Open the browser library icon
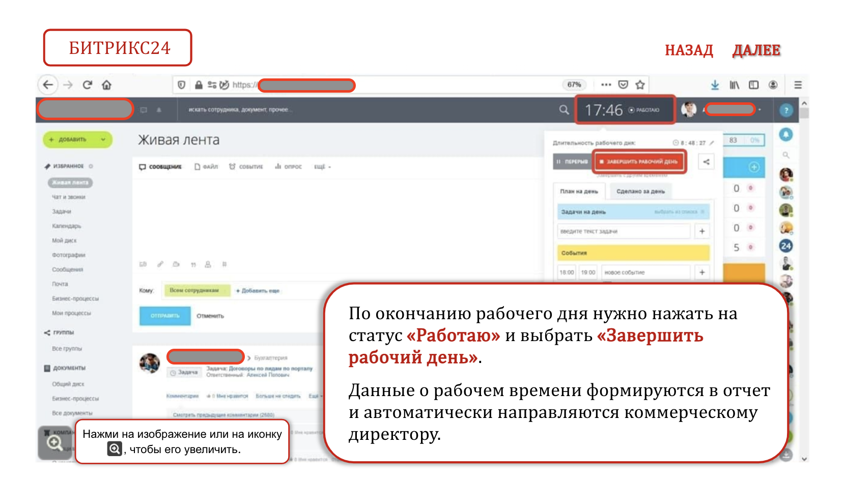Screen dimensions: 845x504 pos(735,85)
